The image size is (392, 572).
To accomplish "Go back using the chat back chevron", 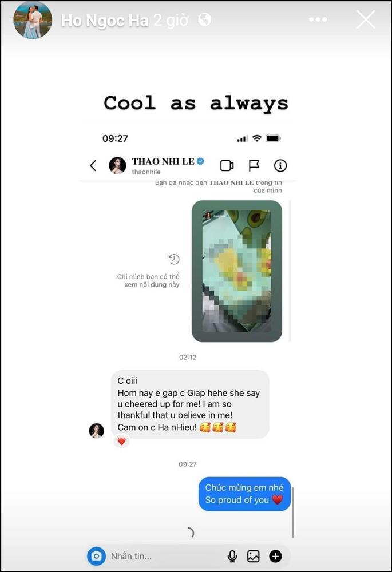I will pos(93,166).
